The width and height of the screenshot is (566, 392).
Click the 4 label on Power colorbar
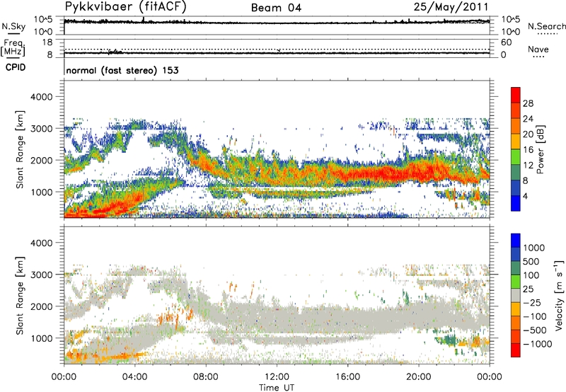[x=525, y=195]
